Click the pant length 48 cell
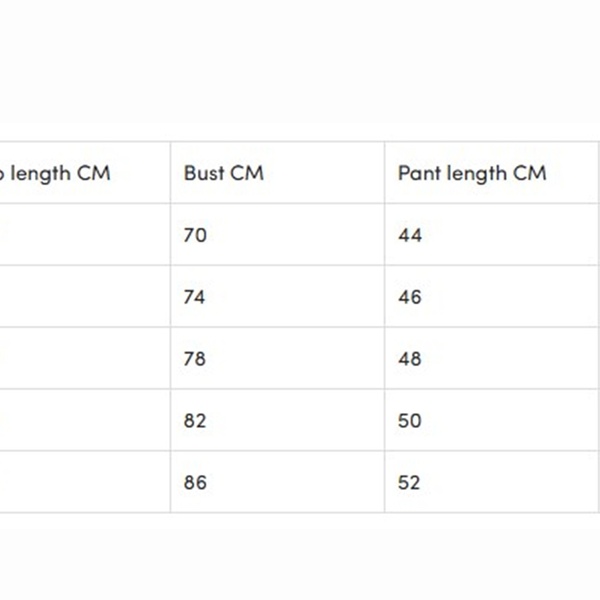The height and width of the screenshot is (600, 600). coord(410,359)
